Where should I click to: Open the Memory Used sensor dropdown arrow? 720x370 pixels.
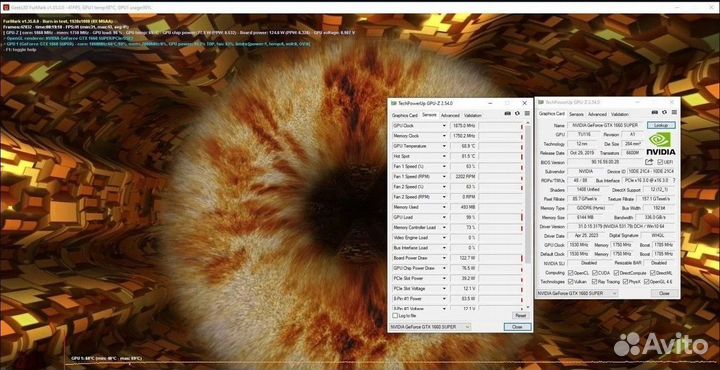pyautogui.click(x=444, y=207)
